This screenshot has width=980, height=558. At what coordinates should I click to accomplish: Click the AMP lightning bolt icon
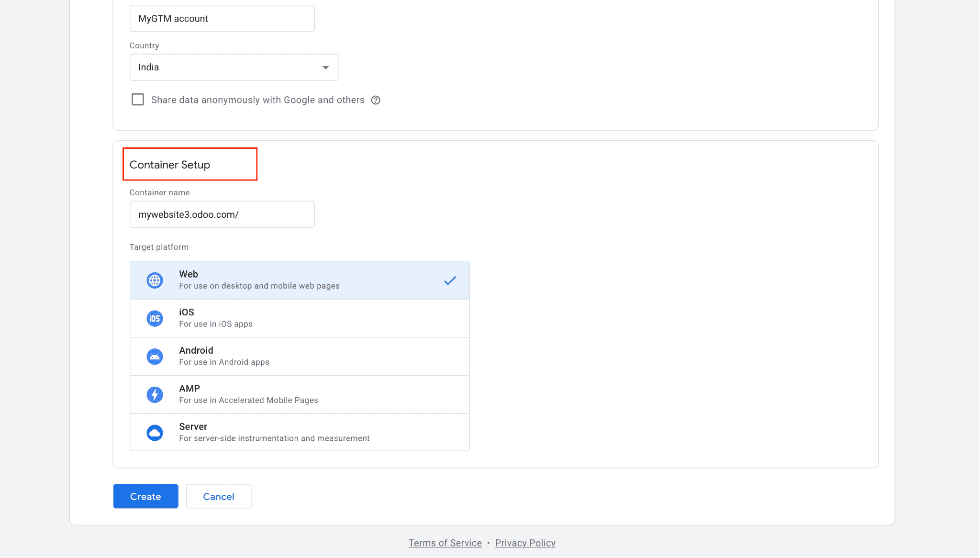coord(155,395)
